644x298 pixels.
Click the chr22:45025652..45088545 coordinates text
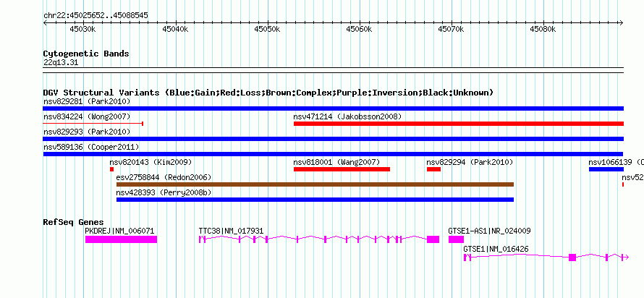[x=96, y=16]
